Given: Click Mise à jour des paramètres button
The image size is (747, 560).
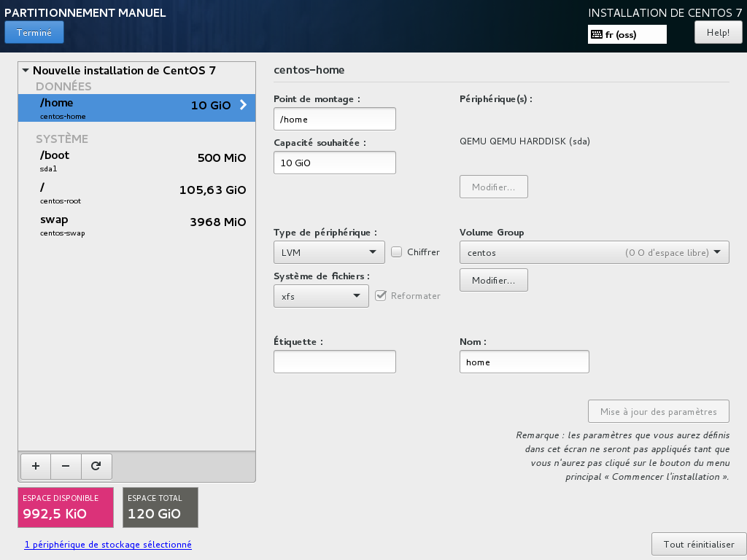Looking at the screenshot, I should coord(659,411).
